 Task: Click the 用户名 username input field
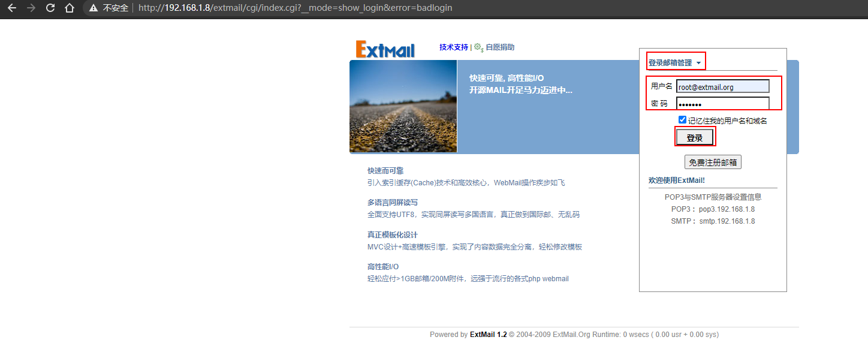tap(722, 86)
